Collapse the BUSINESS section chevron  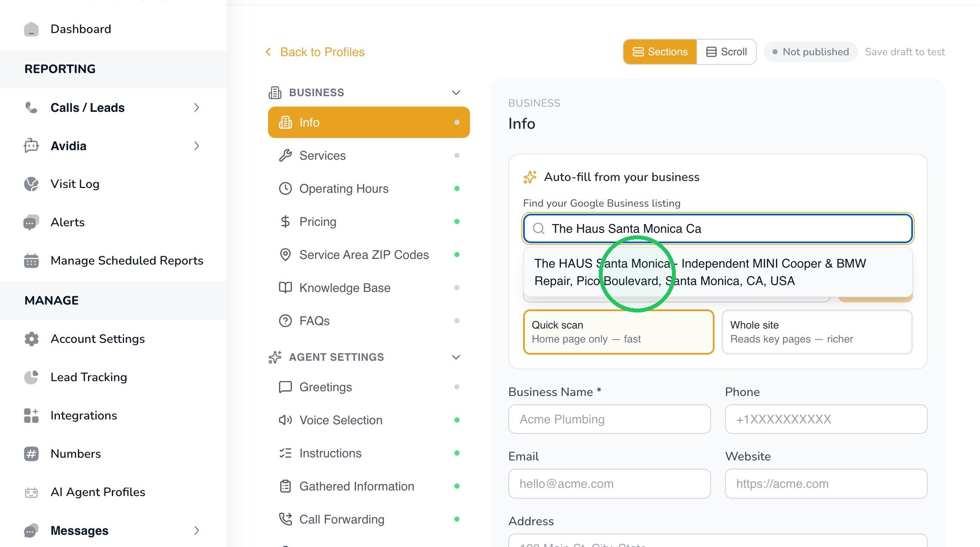(x=456, y=93)
